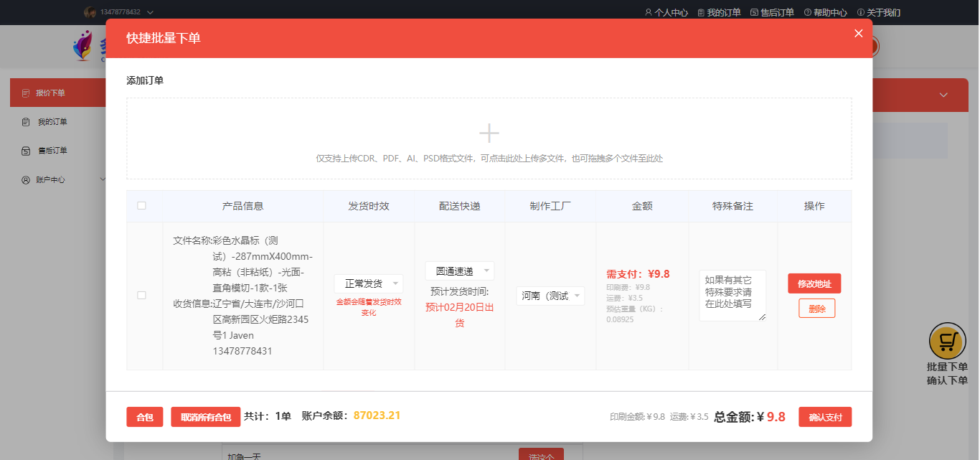Viewport: 980px width, 460px height.
Task: Check the order row checkbox
Action: tap(141, 295)
